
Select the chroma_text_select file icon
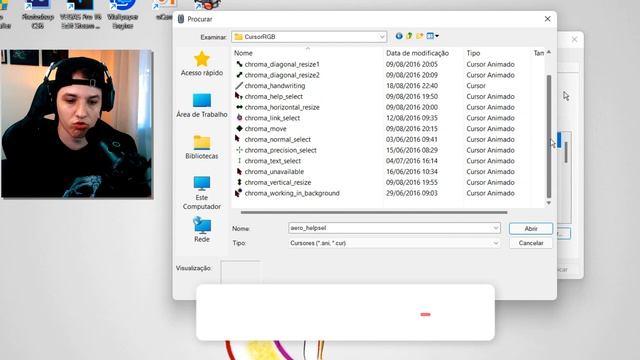239,161
